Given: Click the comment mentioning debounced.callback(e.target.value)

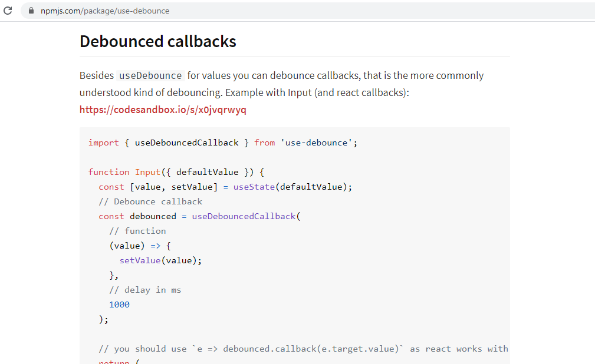Looking at the screenshot, I should coord(303,349).
